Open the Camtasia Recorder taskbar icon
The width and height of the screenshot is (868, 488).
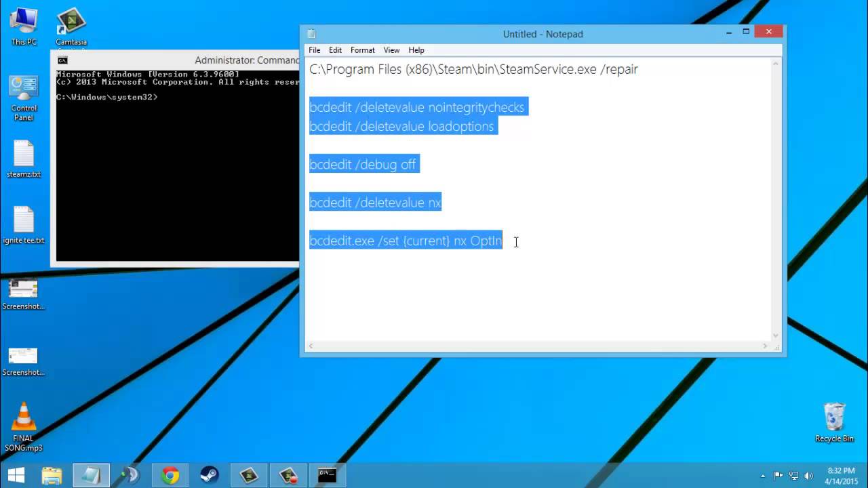click(288, 475)
